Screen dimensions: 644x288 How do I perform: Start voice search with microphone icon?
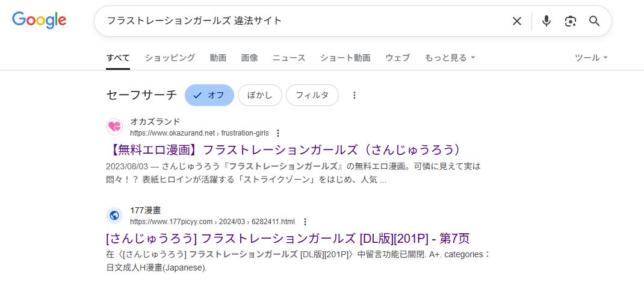point(546,21)
